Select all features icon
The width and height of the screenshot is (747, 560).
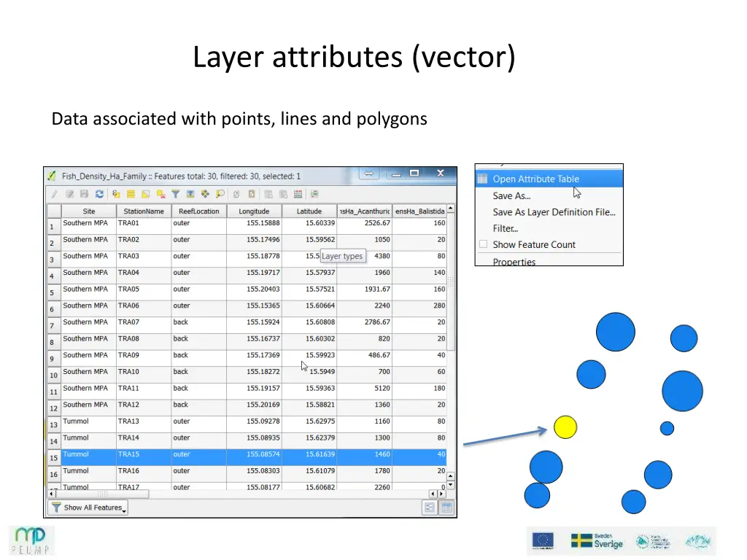click(x=131, y=194)
